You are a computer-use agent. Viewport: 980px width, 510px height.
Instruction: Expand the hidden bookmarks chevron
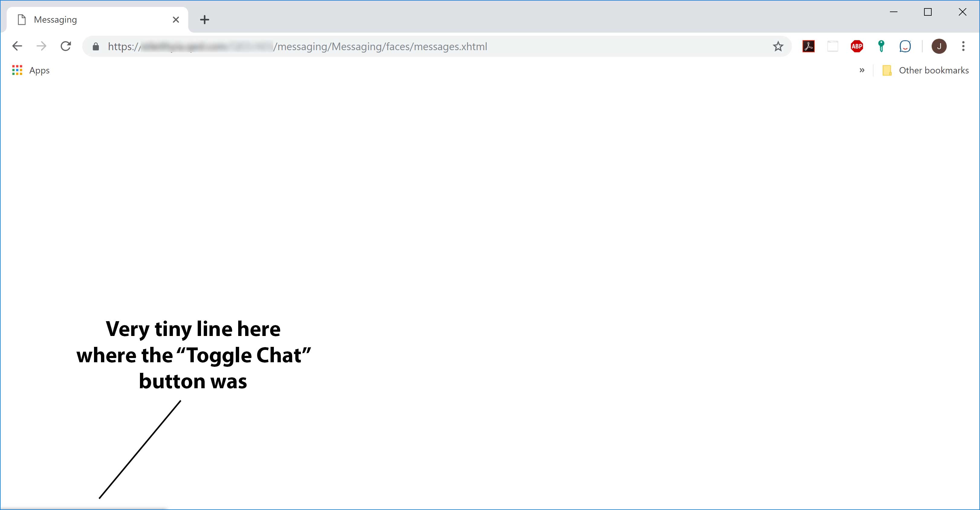[862, 70]
